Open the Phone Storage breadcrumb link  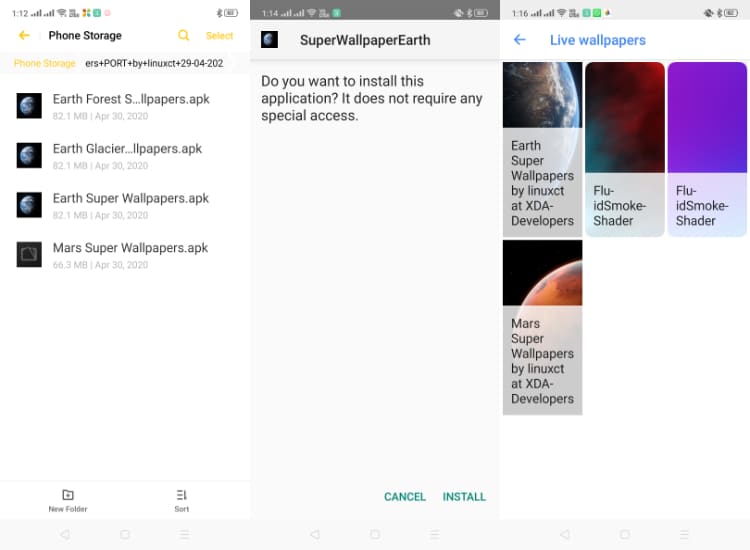click(x=44, y=63)
